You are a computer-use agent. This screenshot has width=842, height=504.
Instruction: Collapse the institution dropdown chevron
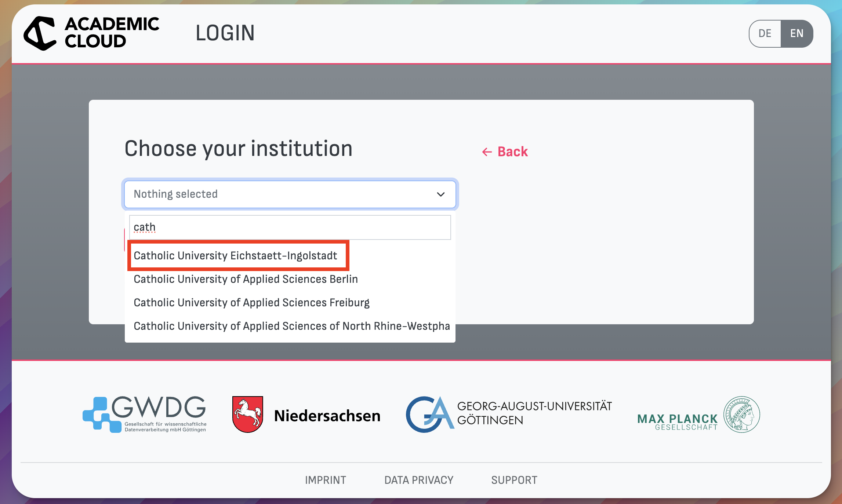click(x=441, y=194)
